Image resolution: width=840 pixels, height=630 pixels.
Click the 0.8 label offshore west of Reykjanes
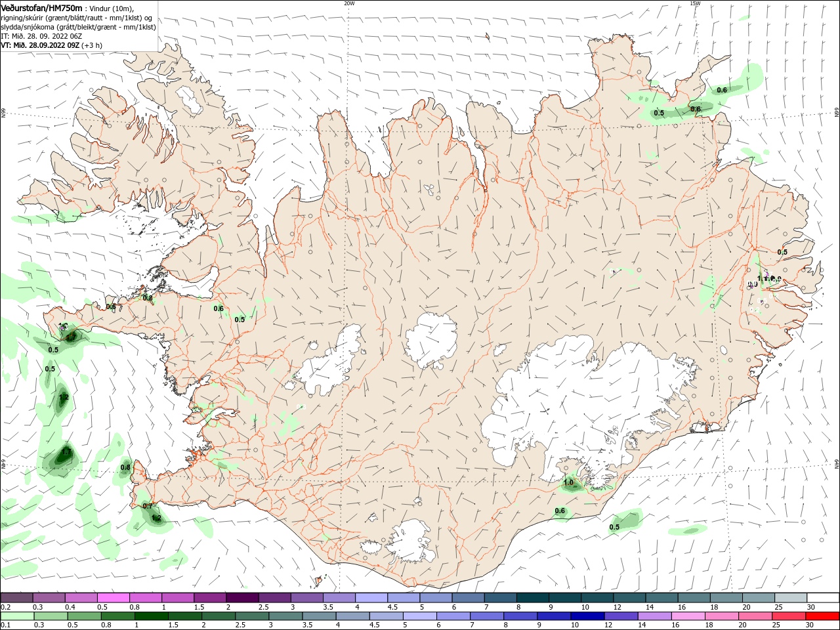125,468
